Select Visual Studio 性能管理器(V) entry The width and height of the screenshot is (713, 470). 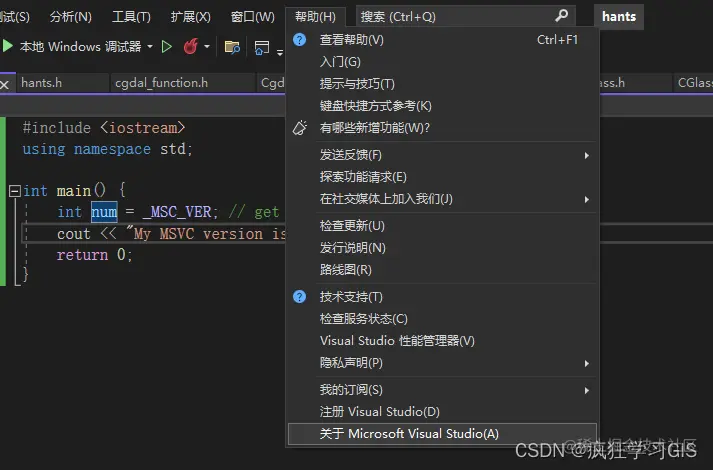[x=442, y=341]
